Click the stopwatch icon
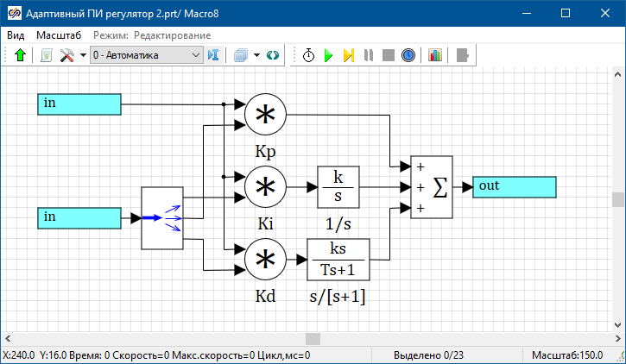The image size is (626, 364). pos(308,55)
